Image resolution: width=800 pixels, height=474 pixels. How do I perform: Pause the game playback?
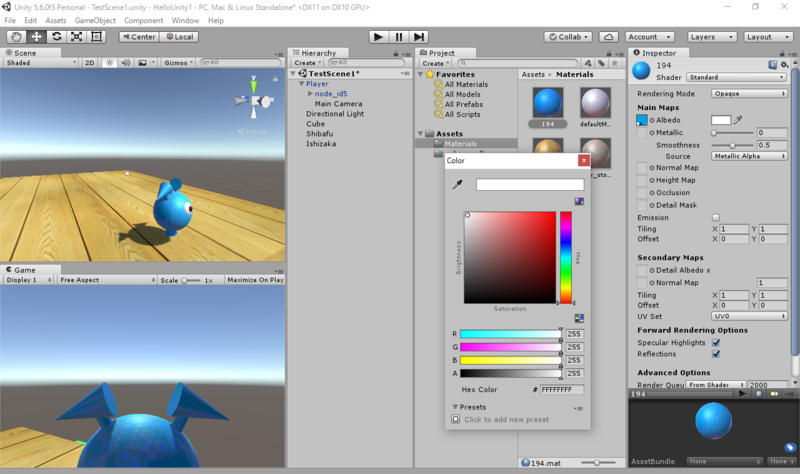tap(398, 37)
